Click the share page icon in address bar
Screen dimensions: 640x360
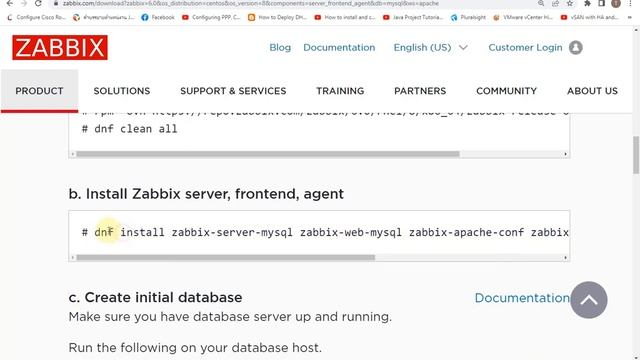pos(555,3)
